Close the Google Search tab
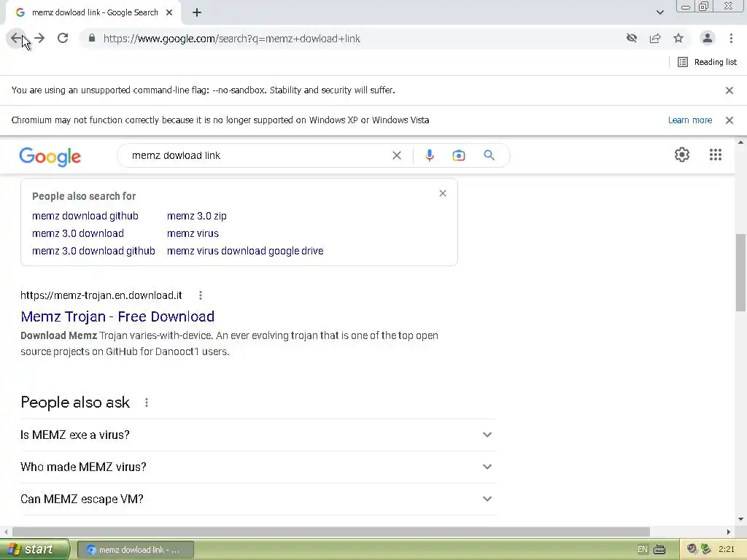747x560 pixels. [x=169, y=12]
